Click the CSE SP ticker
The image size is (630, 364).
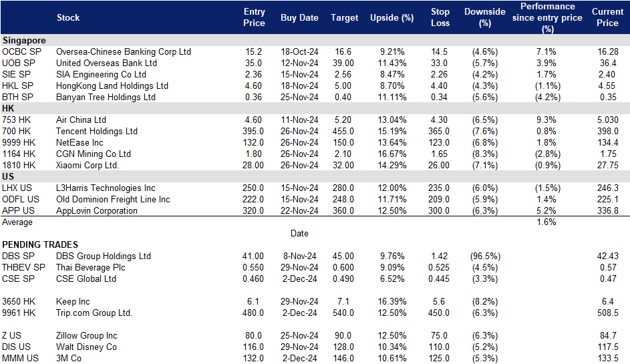19,279
